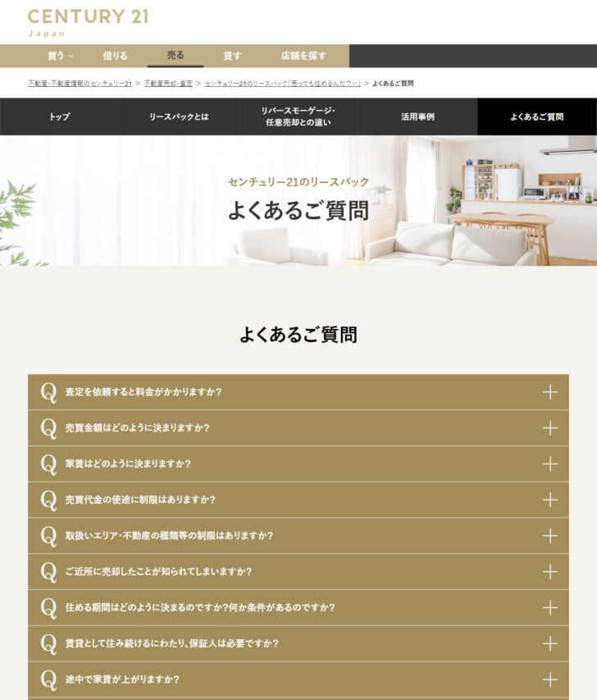Click the 途中で家賃が上がりますか? text
597x700 pixels.
tap(122, 679)
